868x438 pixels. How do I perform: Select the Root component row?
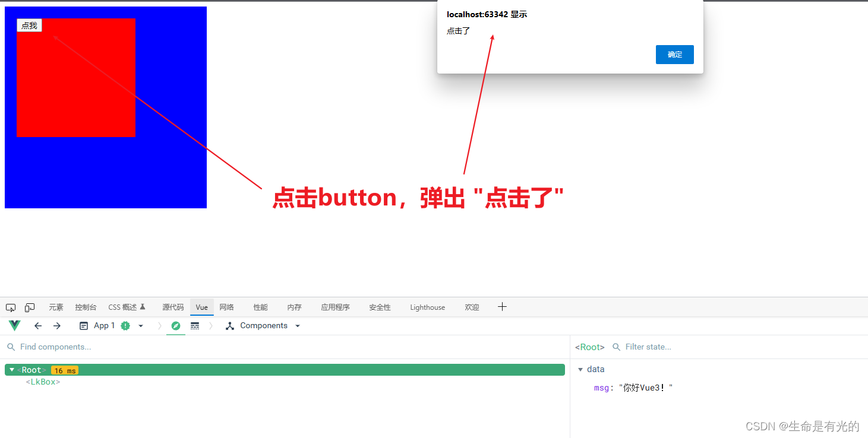coord(285,370)
